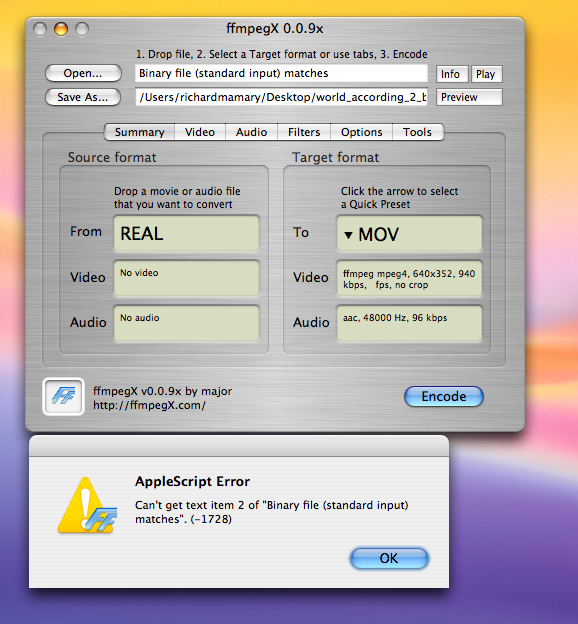This screenshot has height=624, width=578.
Task: Dismiss the error with OK
Action: 389,558
